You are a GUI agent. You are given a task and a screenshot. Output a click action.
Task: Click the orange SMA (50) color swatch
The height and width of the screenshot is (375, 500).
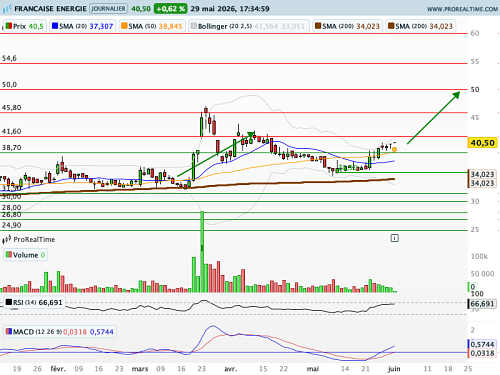click(x=124, y=26)
